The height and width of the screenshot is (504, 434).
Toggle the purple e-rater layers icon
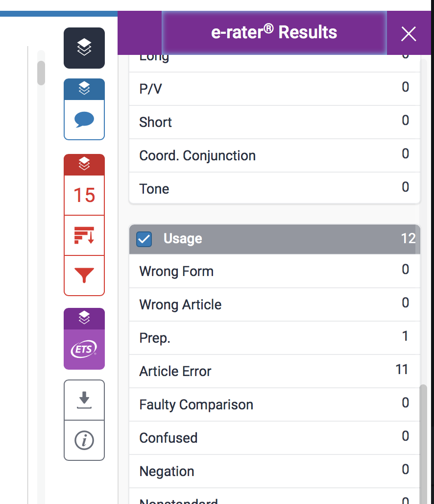84,319
